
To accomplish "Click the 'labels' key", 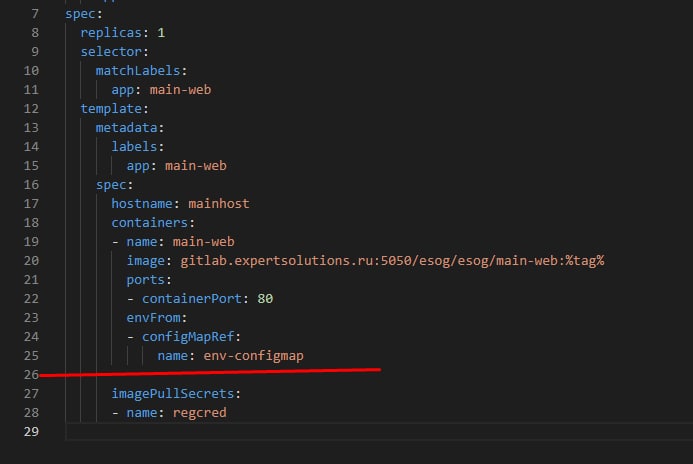I will (x=134, y=147).
